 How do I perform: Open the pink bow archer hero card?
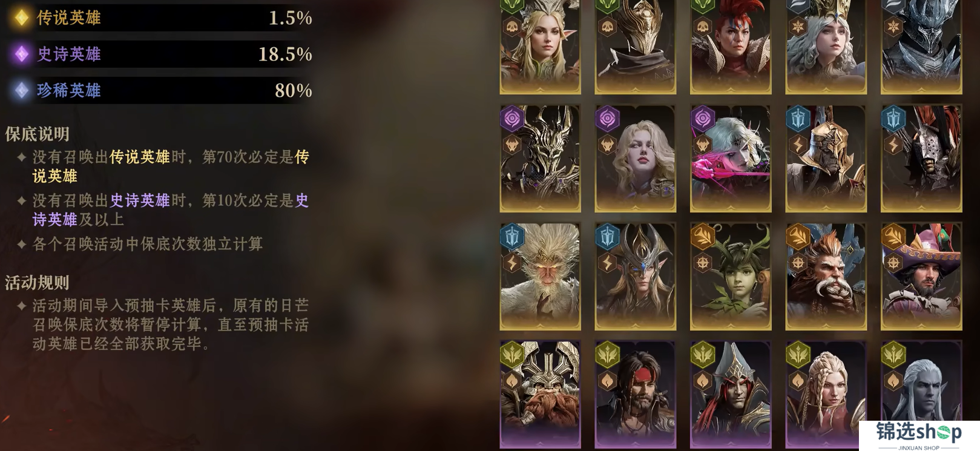click(731, 159)
